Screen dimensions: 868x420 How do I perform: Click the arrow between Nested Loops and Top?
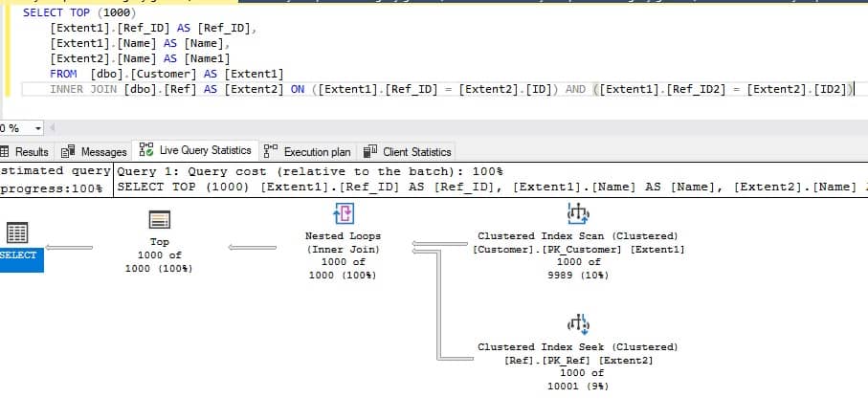pos(253,248)
